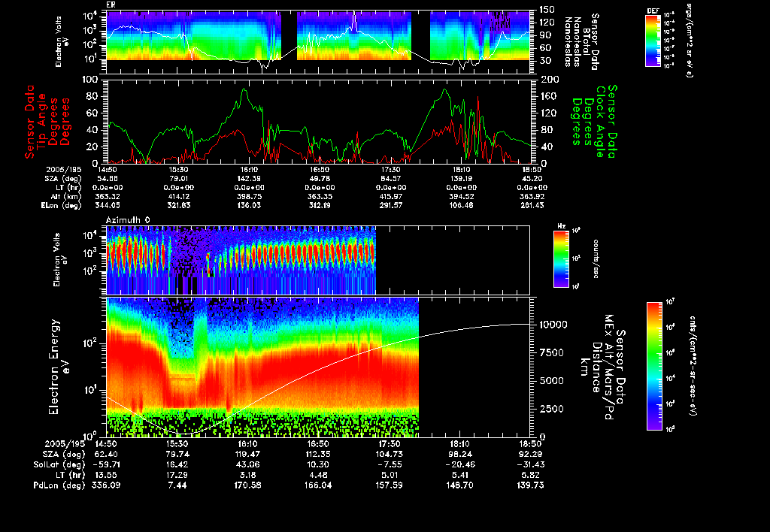Screen dimensions: 770x532
Task: Click PdLon value 139.73
Action: coord(530,485)
